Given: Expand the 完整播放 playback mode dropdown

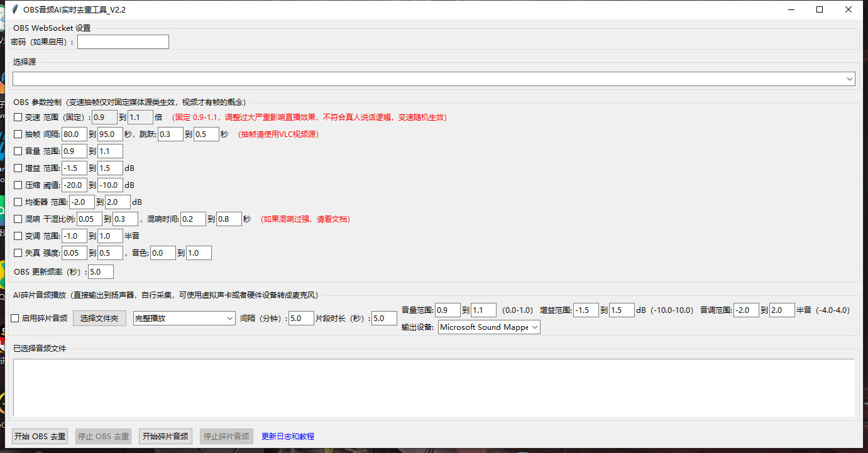Looking at the screenshot, I should (x=184, y=319).
